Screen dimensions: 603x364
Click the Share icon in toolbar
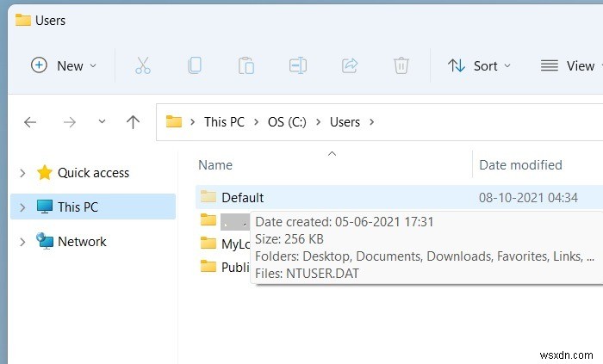(350, 65)
